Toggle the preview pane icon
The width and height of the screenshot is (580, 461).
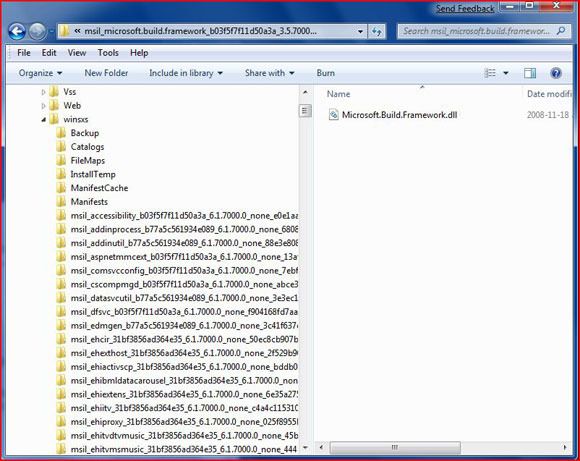pyautogui.click(x=530, y=73)
